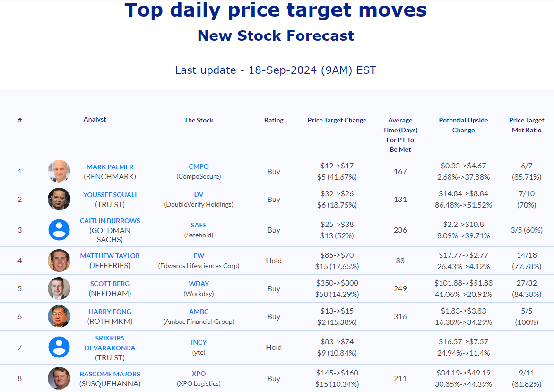This screenshot has height=392, width=554.
Task: Click Bascome Majors' profile photo
Action: coord(59,378)
